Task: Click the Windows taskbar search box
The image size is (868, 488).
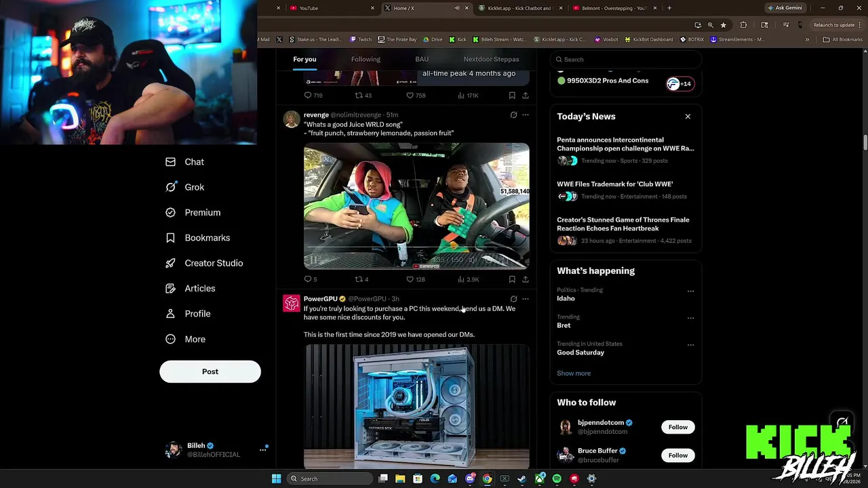Action: click(x=330, y=479)
